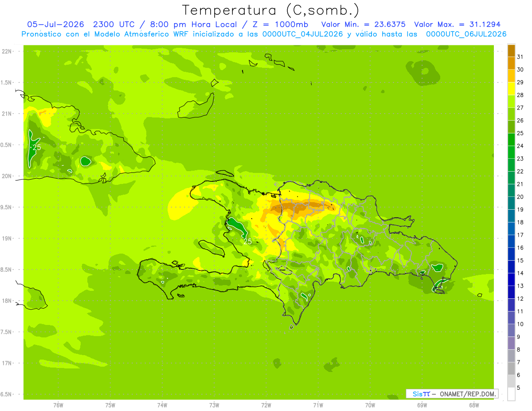Click the '18N' latitude label
Screen dimensions: 532x411
click(x=7, y=301)
